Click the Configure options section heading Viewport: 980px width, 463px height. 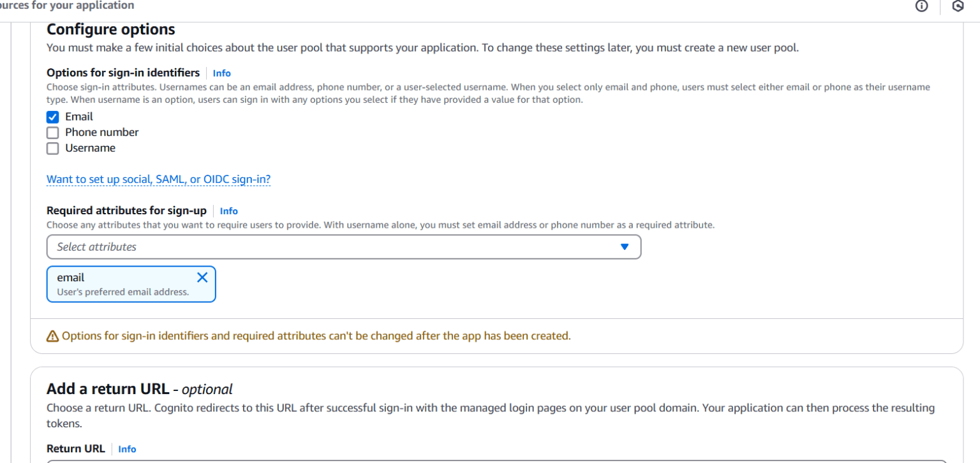110,29
